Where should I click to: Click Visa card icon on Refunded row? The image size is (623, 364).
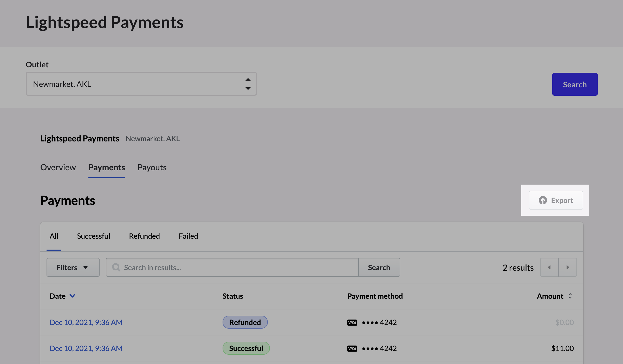(x=352, y=322)
